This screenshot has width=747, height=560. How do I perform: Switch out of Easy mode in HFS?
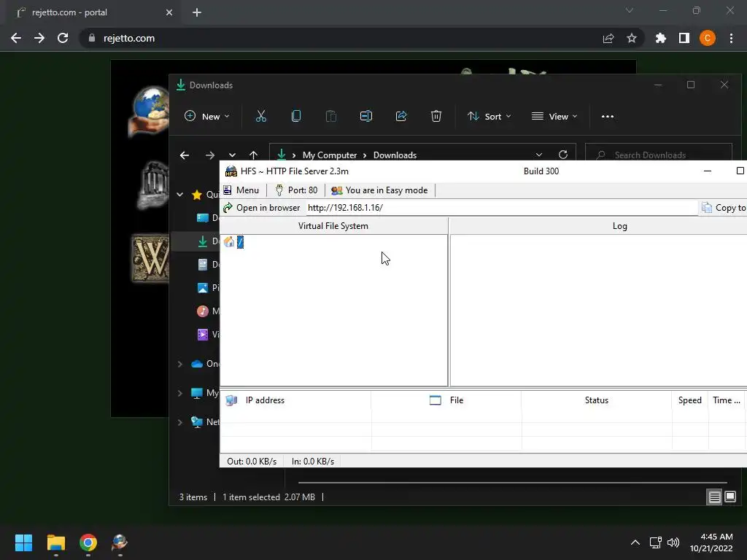coord(379,190)
